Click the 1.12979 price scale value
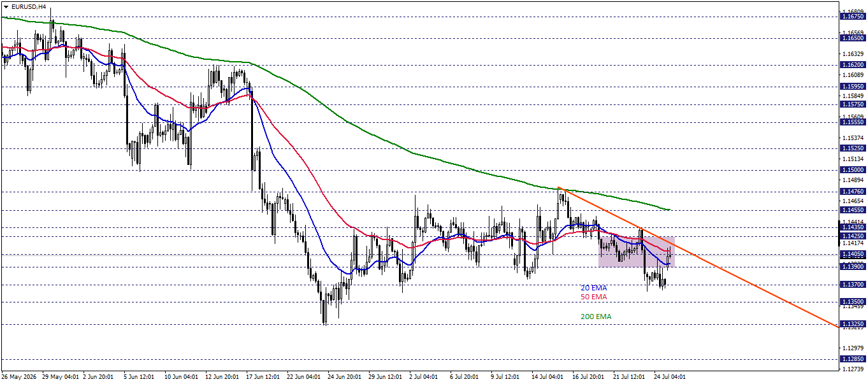Screen dimensions: 868x384 pyautogui.click(x=853, y=348)
